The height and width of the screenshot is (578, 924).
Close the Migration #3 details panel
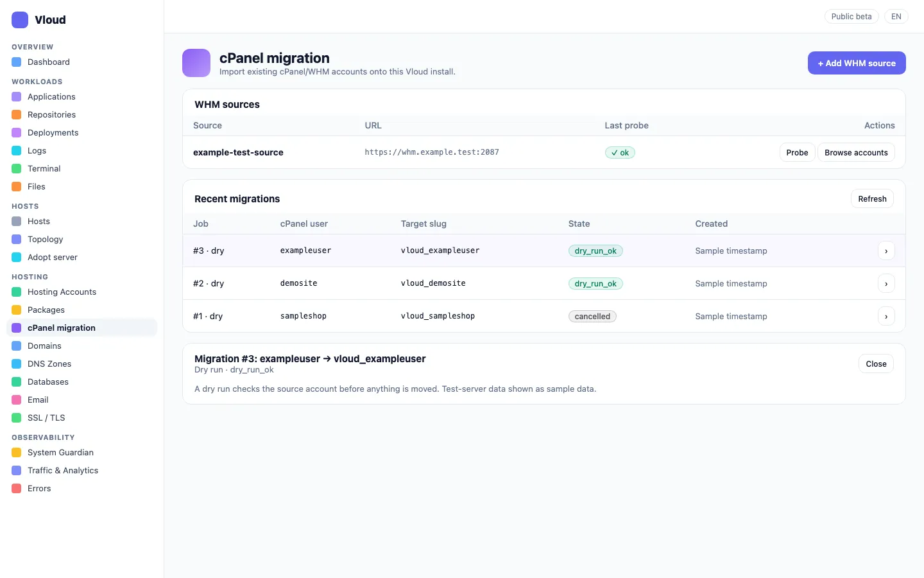coord(876,364)
